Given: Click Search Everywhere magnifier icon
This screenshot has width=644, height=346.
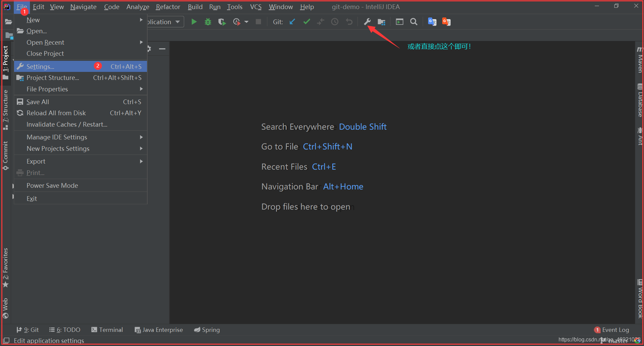Looking at the screenshot, I should click(414, 22).
